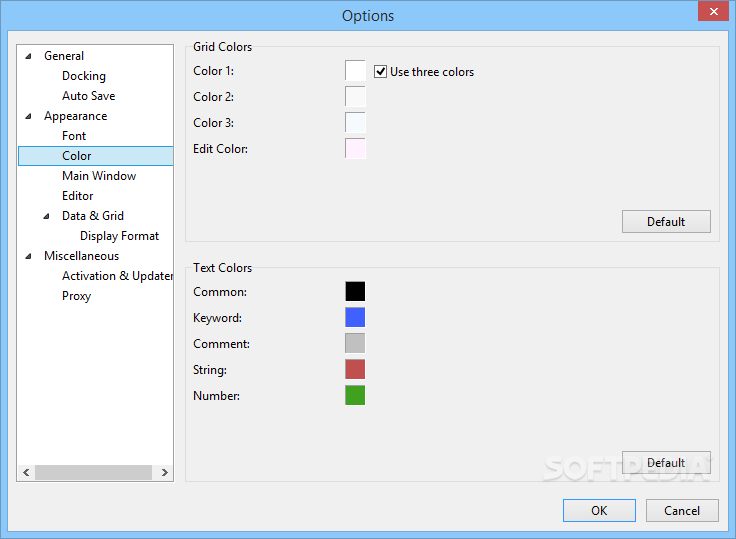Click the tree scrollbar right arrow

(164, 472)
